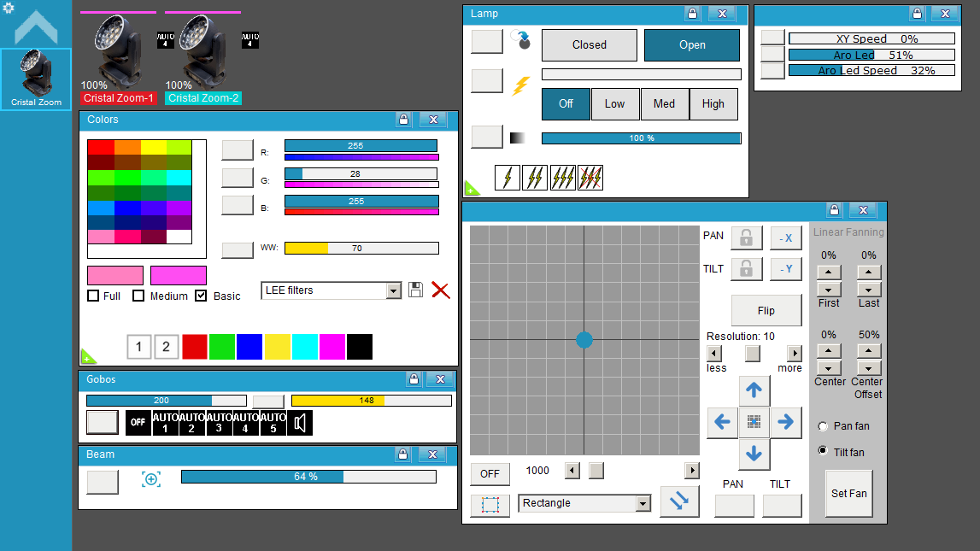Set shutter to Open
The height and width of the screenshot is (551, 980).
pos(692,45)
